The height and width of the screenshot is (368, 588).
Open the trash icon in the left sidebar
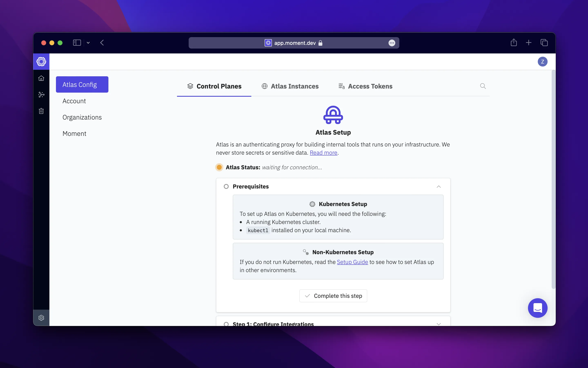pos(41,111)
